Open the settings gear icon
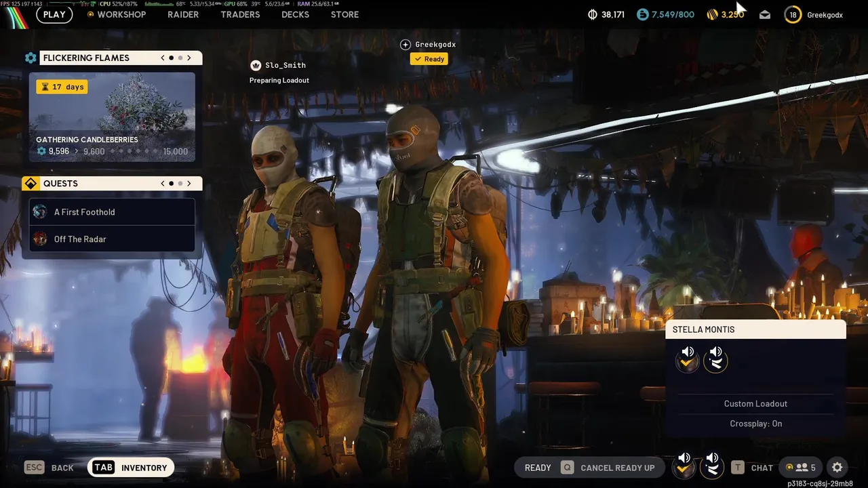 (x=837, y=468)
